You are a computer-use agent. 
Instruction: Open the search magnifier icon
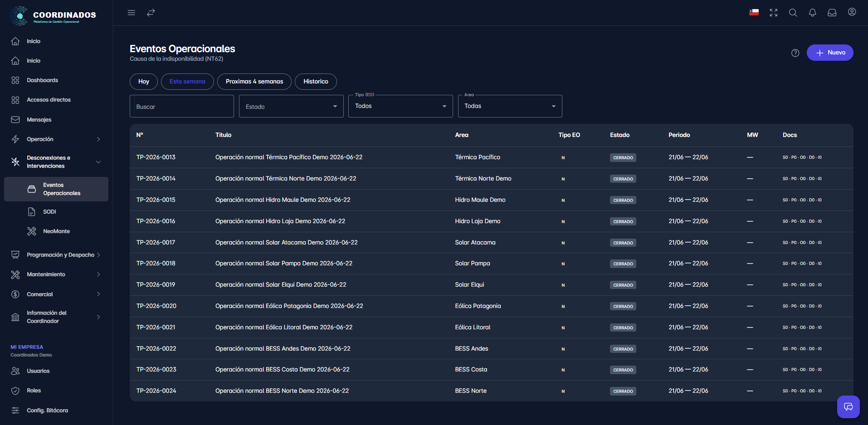(x=793, y=13)
